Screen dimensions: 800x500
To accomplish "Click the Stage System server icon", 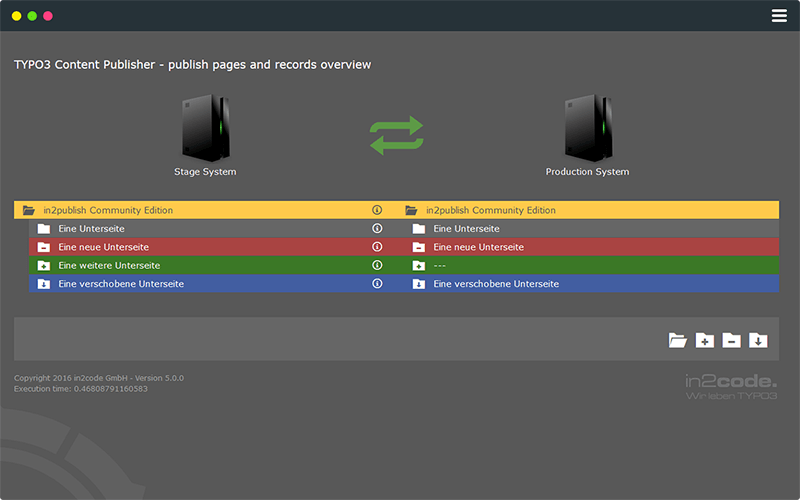I will click(x=206, y=128).
